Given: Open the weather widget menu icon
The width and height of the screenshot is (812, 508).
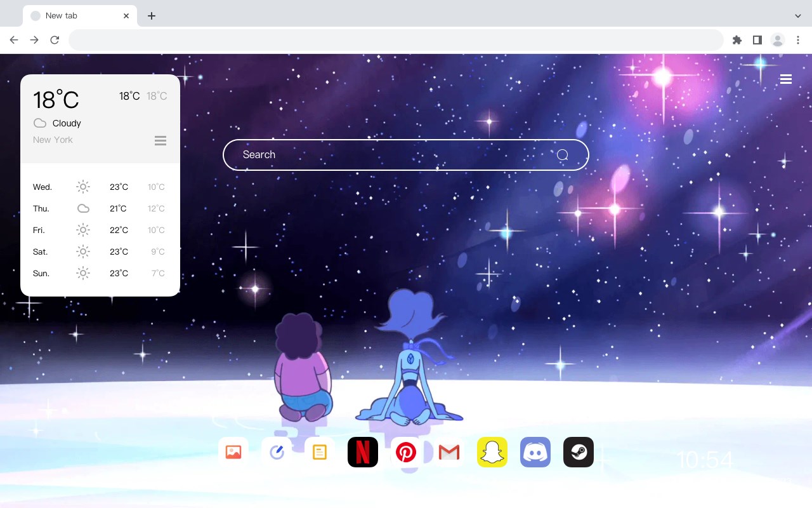Looking at the screenshot, I should click(x=160, y=140).
